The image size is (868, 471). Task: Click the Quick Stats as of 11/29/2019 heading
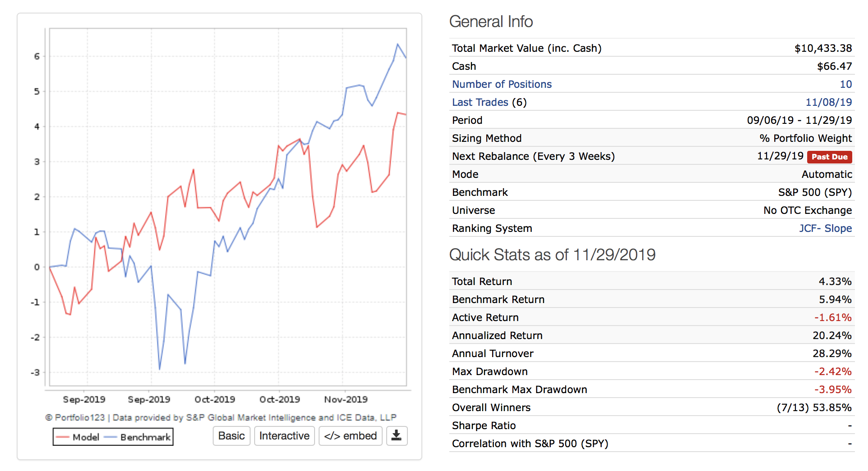pos(552,255)
